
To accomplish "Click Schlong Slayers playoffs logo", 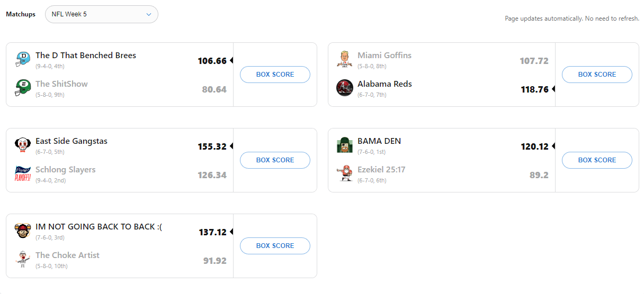I will 23,173.
